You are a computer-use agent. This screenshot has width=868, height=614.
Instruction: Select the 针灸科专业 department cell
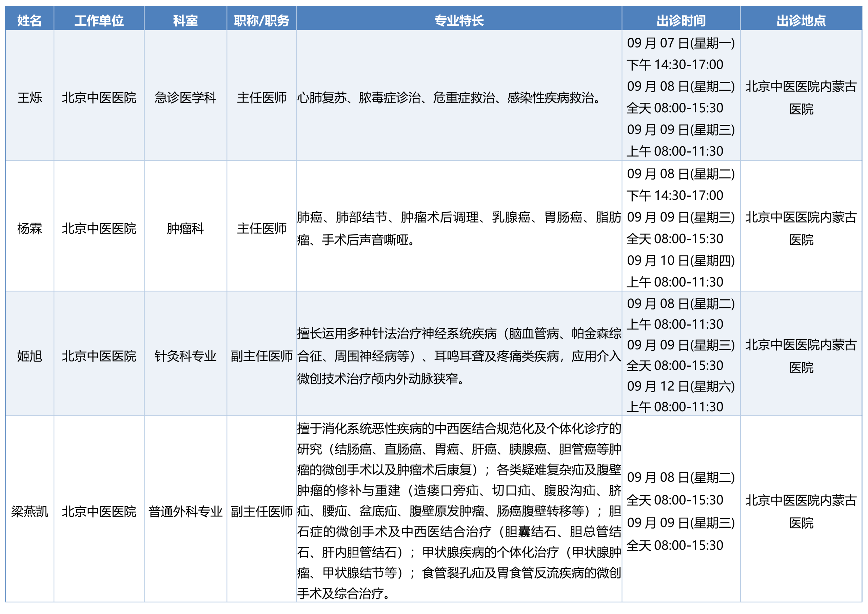point(185,356)
